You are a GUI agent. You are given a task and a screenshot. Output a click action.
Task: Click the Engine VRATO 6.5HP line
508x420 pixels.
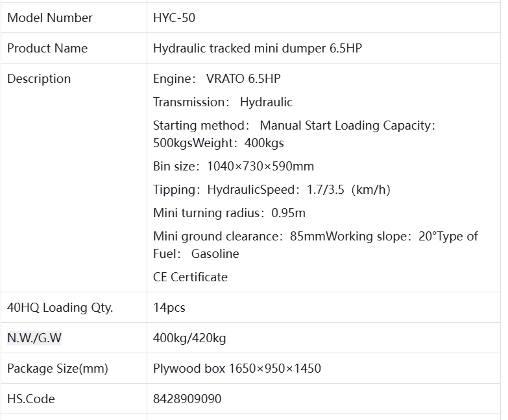pyautogui.click(x=217, y=79)
